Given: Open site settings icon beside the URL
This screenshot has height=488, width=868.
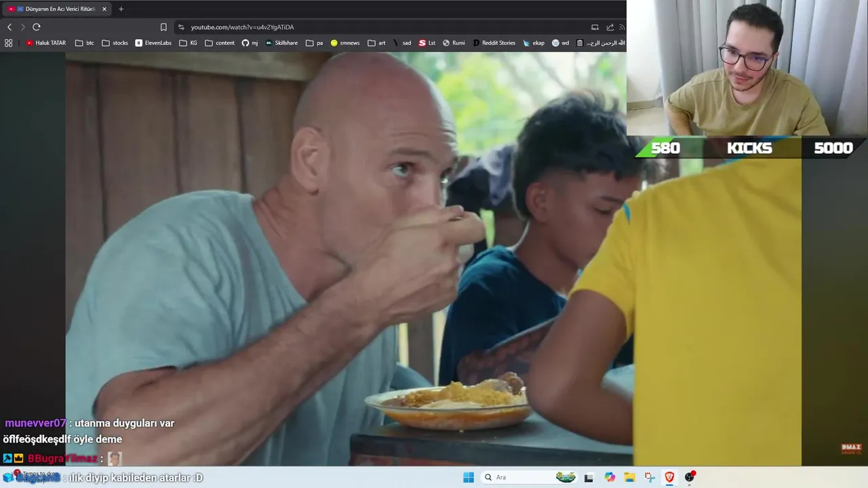Looking at the screenshot, I should [181, 27].
